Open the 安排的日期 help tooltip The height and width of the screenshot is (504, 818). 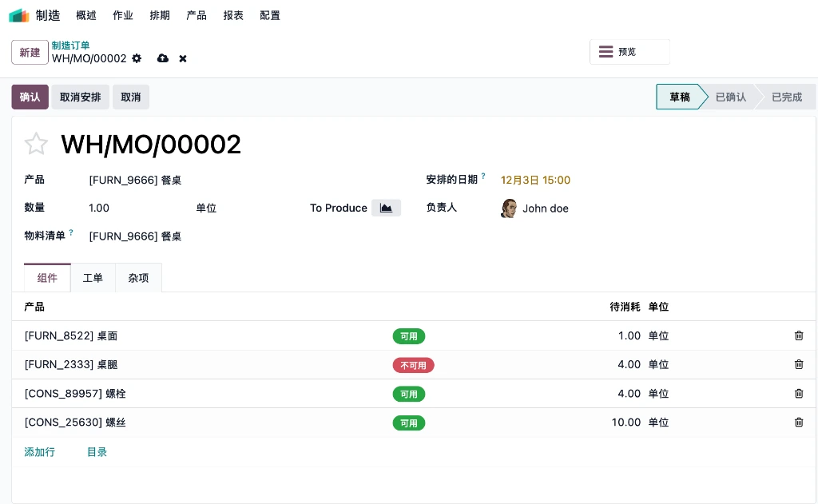pyautogui.click(x=483, y=175)
